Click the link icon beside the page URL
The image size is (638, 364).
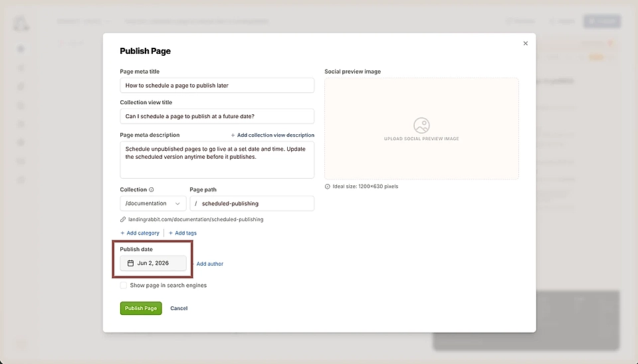tap(123, 219)
